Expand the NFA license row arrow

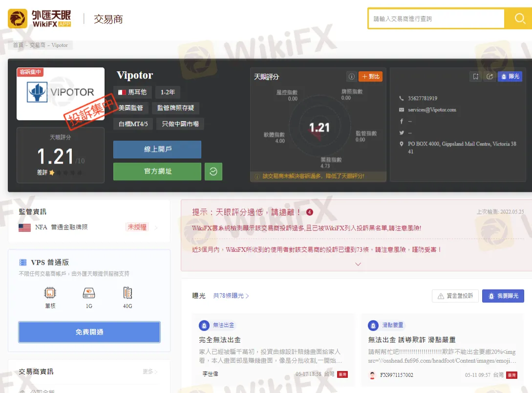(x=156, y=228)
